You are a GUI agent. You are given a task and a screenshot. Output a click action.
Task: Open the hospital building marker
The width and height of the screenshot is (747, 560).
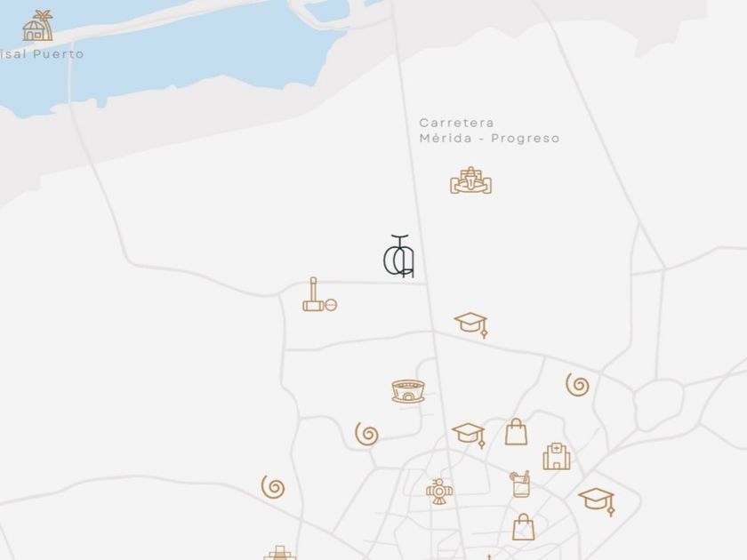[557, 456]
